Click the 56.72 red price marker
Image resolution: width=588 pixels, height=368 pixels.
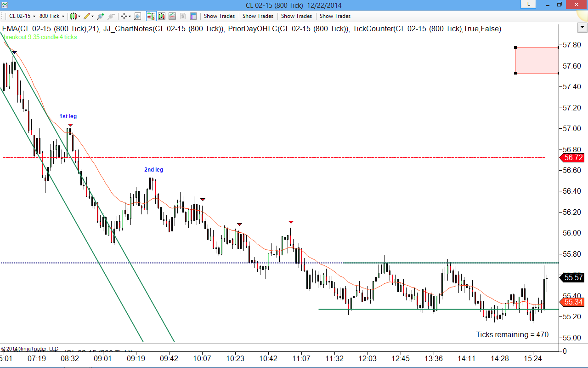pos(573,158)
